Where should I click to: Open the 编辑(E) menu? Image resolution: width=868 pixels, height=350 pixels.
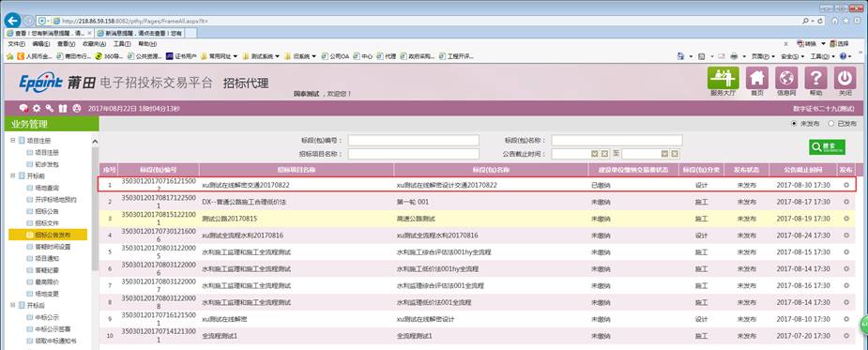coord(41,44)
